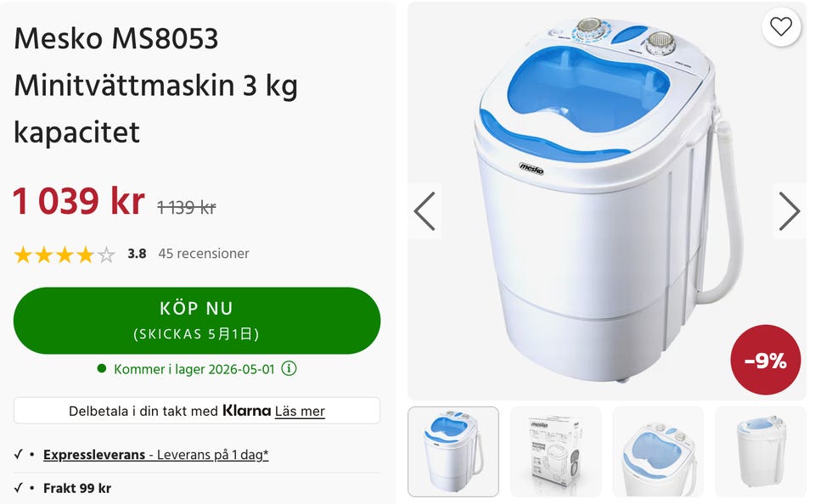Open the 45 recensioner reviews
The image size is (815, 504).
[204, 254]
